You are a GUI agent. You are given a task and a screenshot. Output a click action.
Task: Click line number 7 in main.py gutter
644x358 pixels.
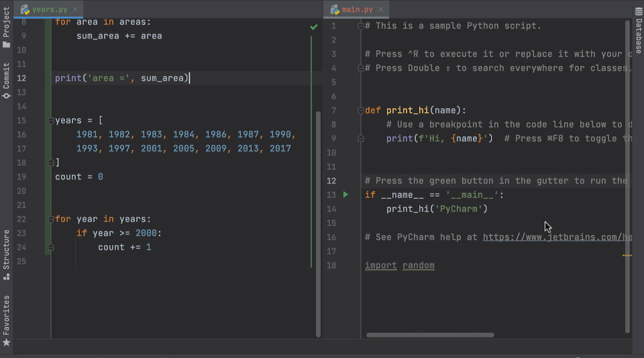(x=333, y=111)
